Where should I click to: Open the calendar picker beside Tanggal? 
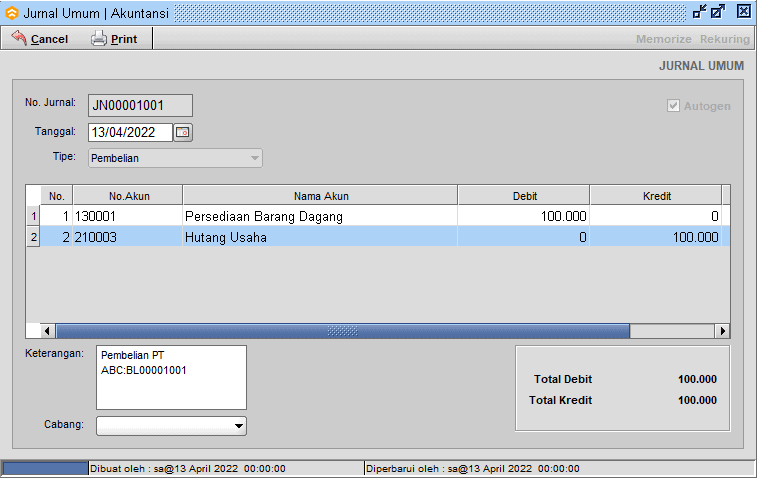182,132
